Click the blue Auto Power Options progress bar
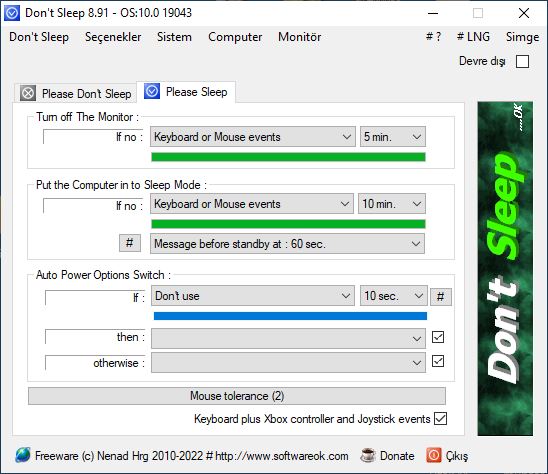548x474 pixels. pos(290,316)
